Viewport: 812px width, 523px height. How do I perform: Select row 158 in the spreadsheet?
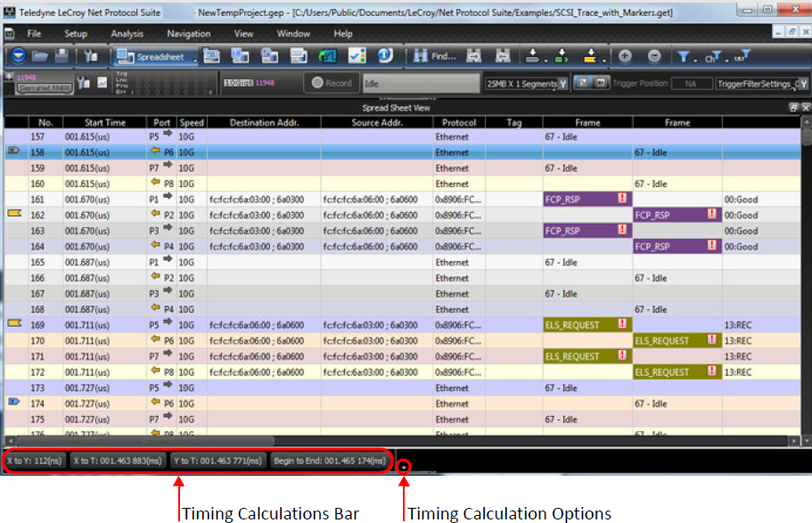tap(402, 152)
